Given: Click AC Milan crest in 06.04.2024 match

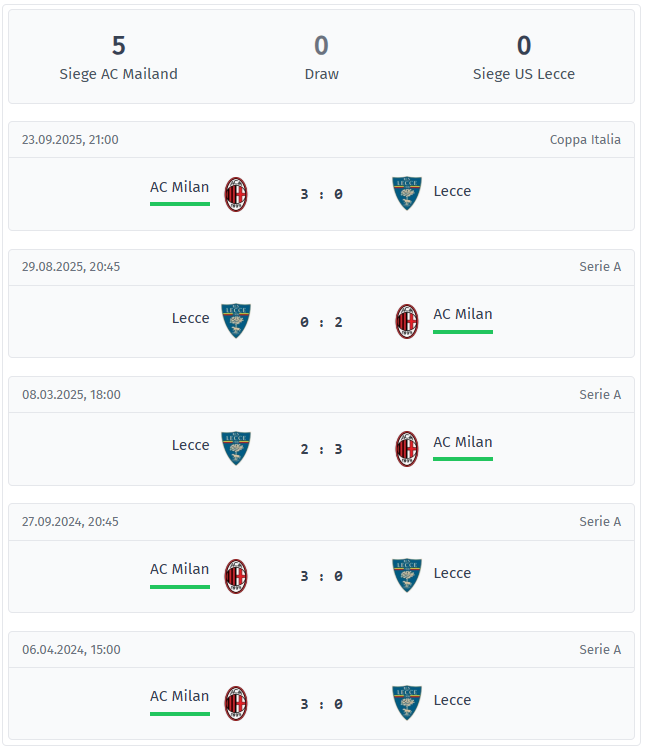Looking at the screenshot, I should 236,703.
